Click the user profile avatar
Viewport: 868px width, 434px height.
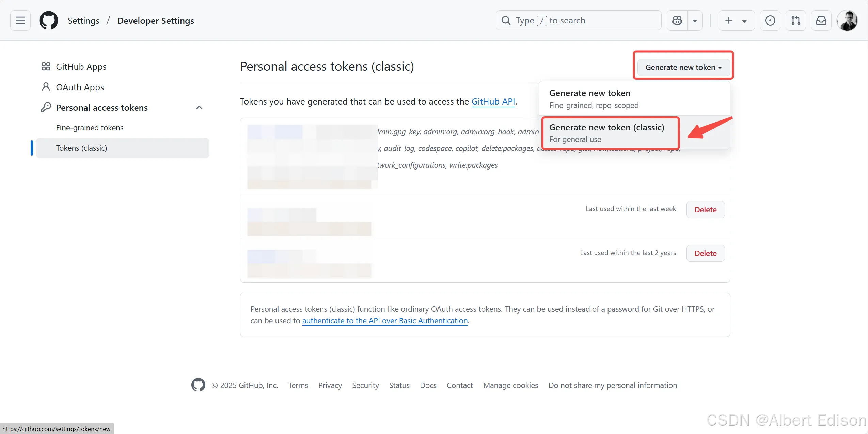847,20
